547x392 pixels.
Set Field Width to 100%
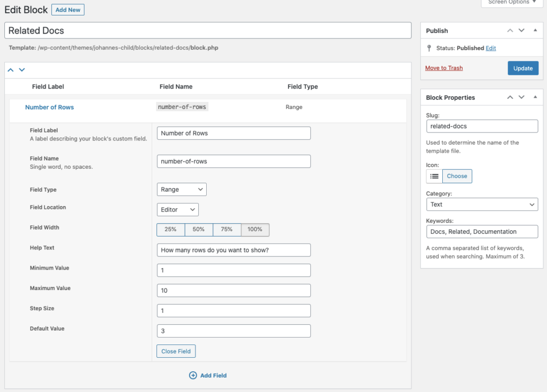[255, 230]
